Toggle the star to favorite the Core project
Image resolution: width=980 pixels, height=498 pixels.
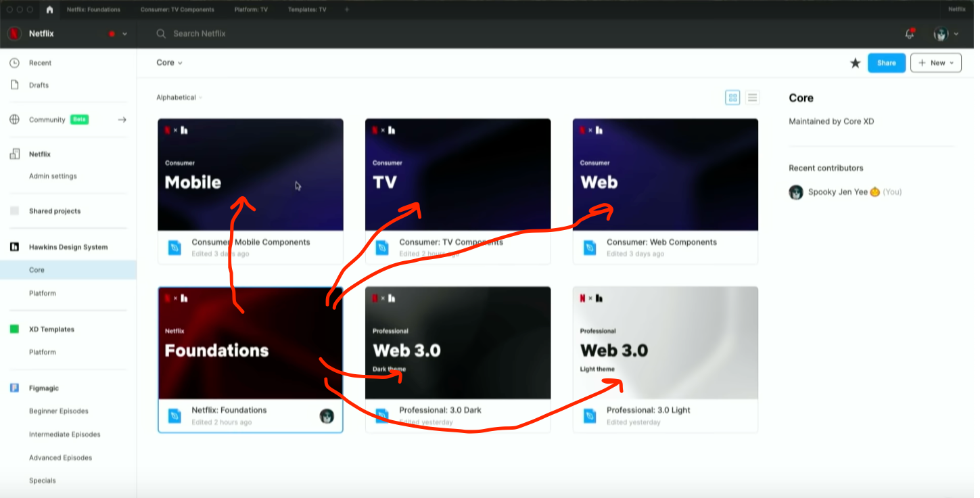point(855,63)
